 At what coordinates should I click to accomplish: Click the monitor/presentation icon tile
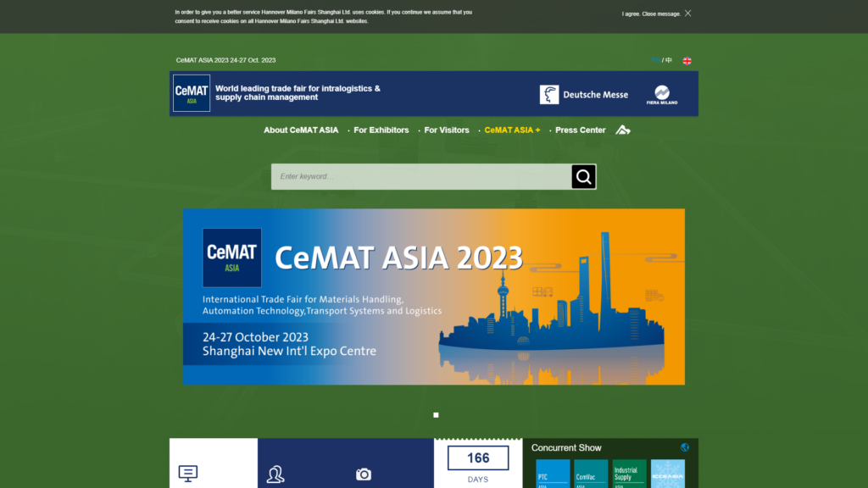click(x=188, y=473)
